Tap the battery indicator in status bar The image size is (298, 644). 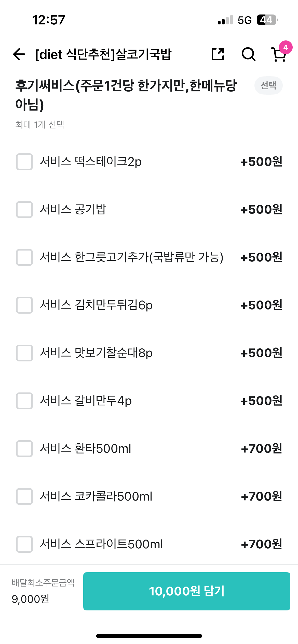tap(267, 20)
